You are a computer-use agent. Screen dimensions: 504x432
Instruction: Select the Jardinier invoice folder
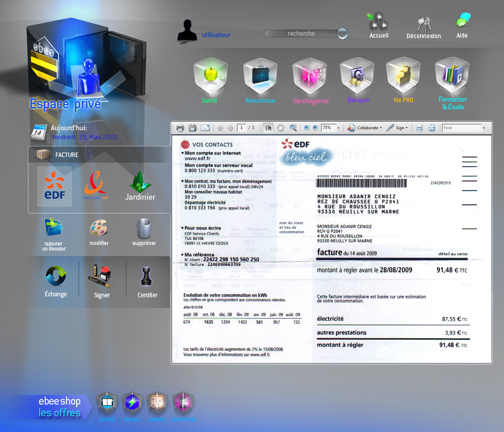pos(140,186)
